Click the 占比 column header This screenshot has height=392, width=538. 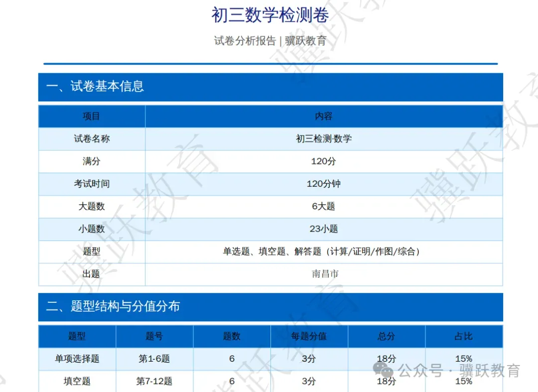[x=464, y=336]
